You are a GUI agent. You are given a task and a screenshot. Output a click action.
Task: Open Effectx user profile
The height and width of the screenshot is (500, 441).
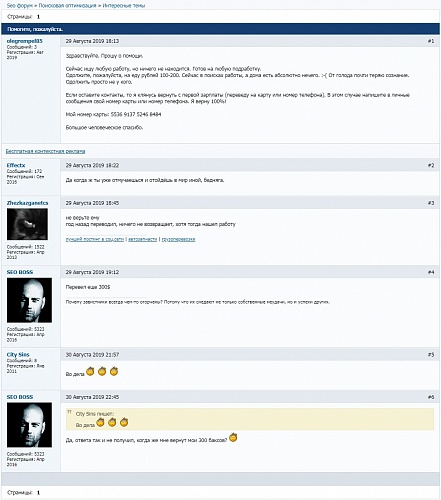tap(16, 165)
